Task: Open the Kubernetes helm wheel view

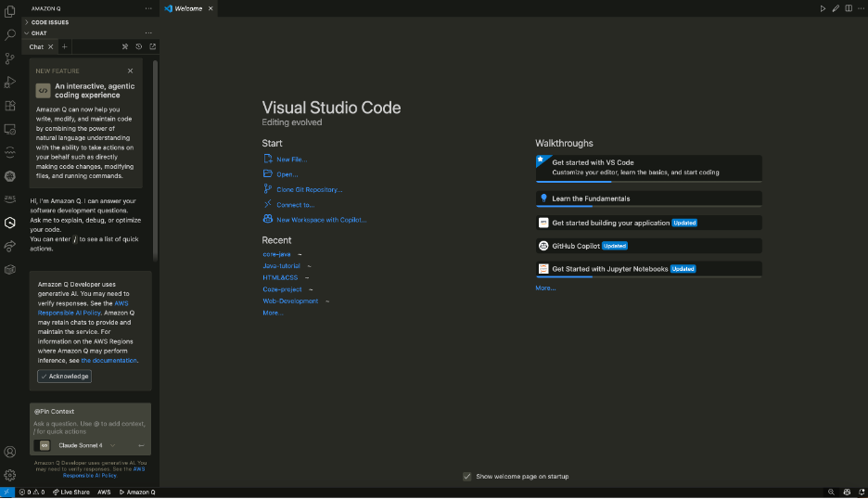Action: pos(10,176)
